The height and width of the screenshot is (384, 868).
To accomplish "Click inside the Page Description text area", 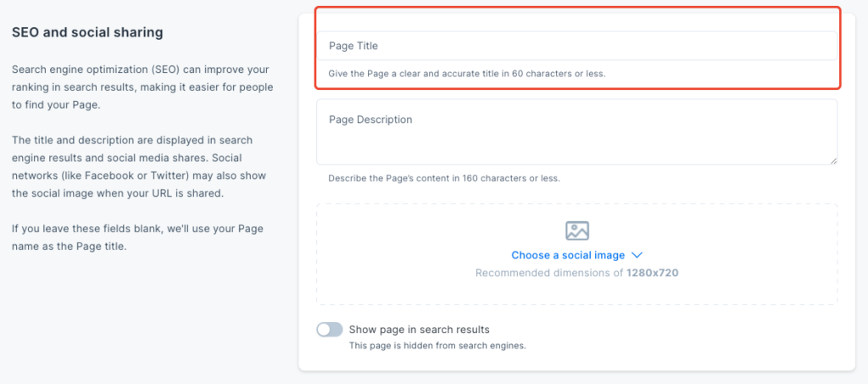I will pos(576,132).
